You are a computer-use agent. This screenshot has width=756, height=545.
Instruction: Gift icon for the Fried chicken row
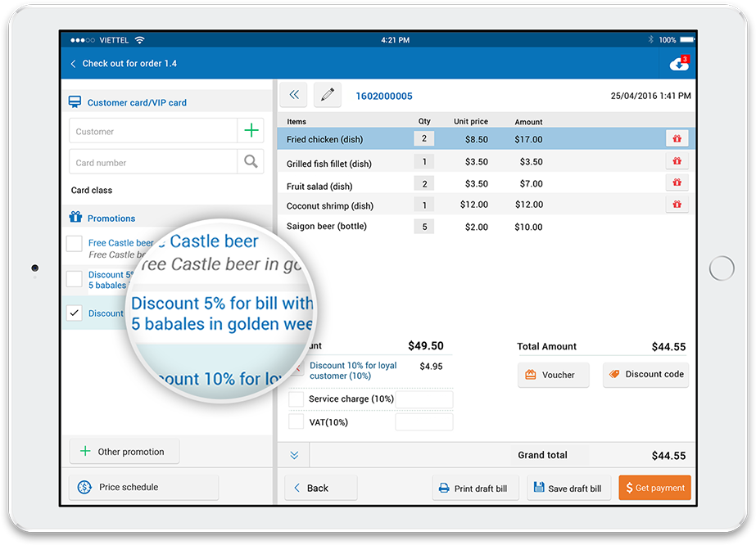pos(677,139)
